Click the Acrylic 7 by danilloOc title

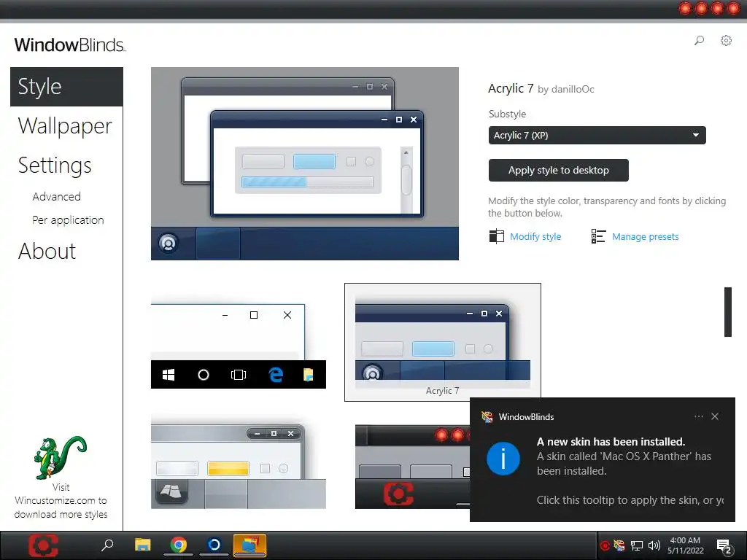pyautogui.click(x=541, y=88)
